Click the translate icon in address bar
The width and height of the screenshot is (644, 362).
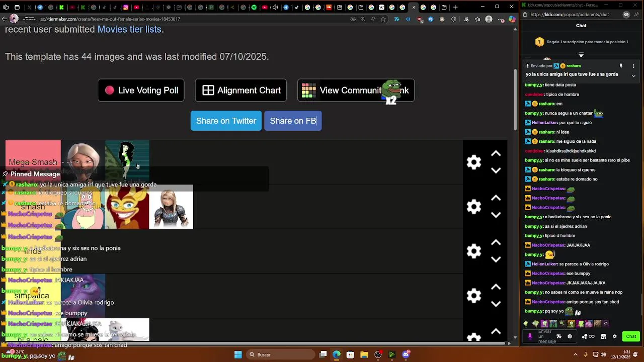pyautogui.click(x=353, y=19)
